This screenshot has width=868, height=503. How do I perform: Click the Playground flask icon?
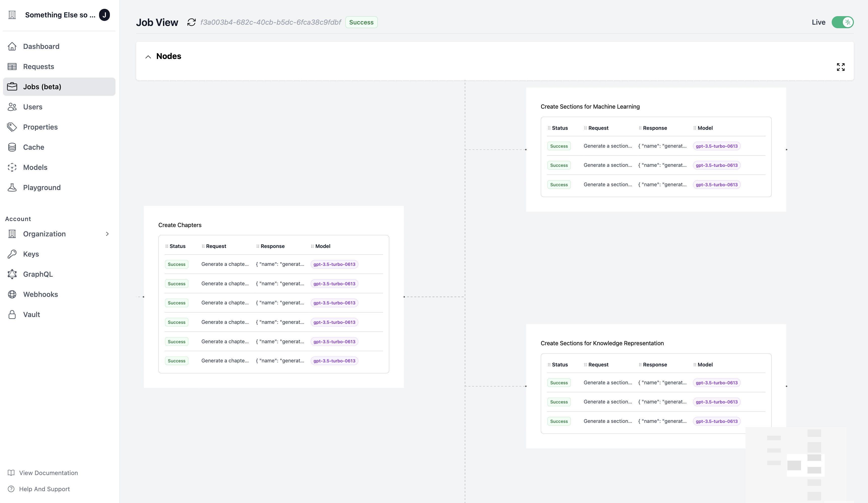tap(12, 187)
